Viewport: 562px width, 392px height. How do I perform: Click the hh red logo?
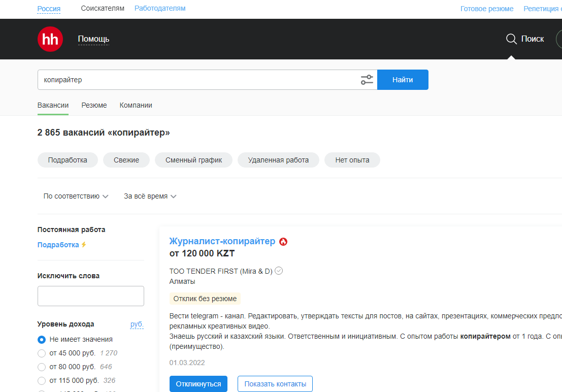click(x=50, y=39)
